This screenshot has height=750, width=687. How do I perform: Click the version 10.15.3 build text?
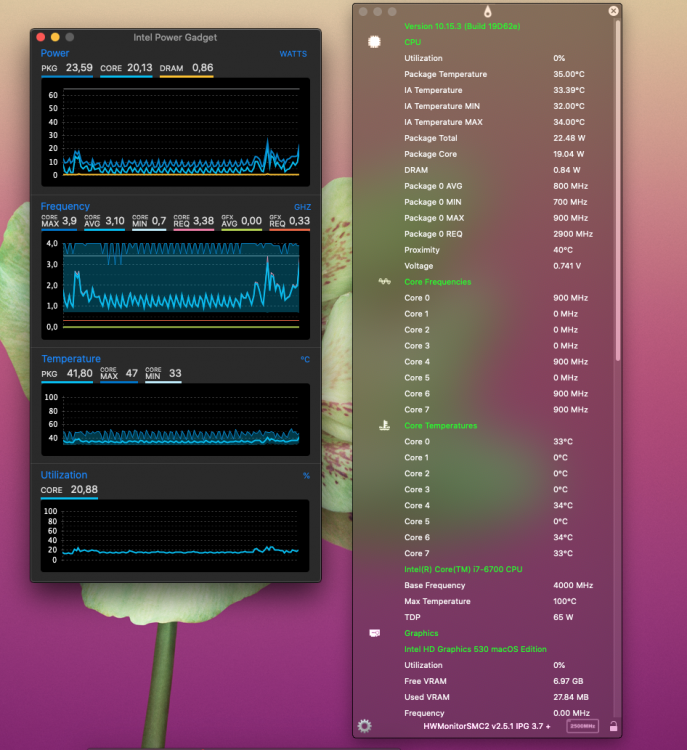click(x=462, y=26)
